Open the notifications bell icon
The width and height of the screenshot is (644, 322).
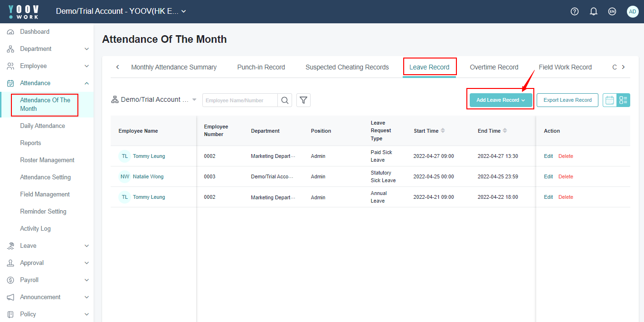594,11
